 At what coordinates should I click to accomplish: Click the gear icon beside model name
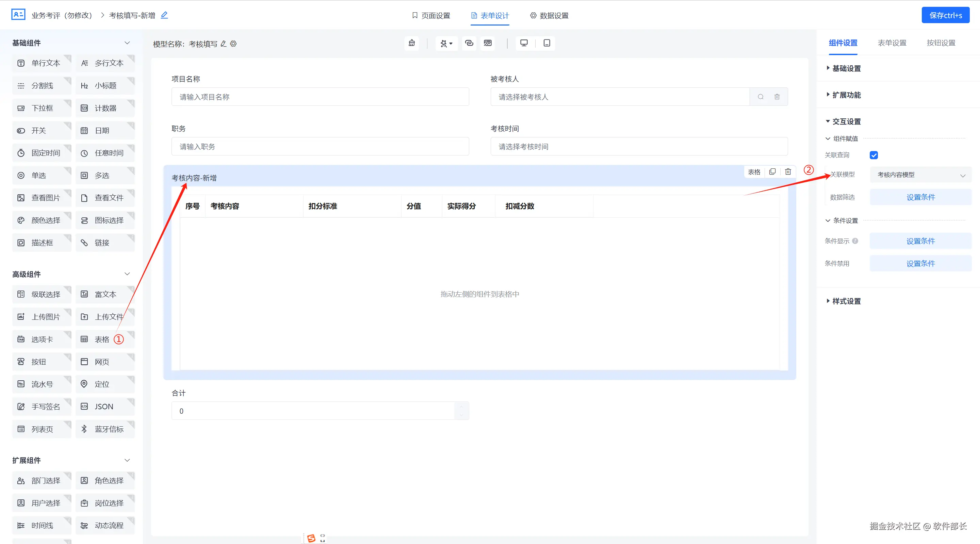233,44
